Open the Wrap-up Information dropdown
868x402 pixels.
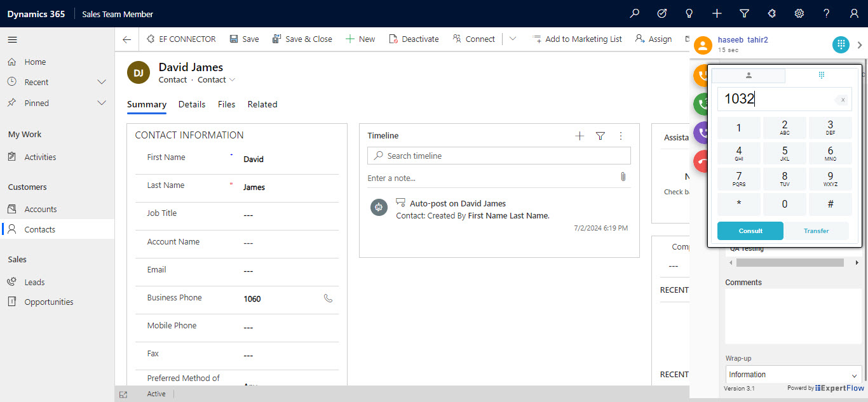pyautogui.click(x=793, y=375)
